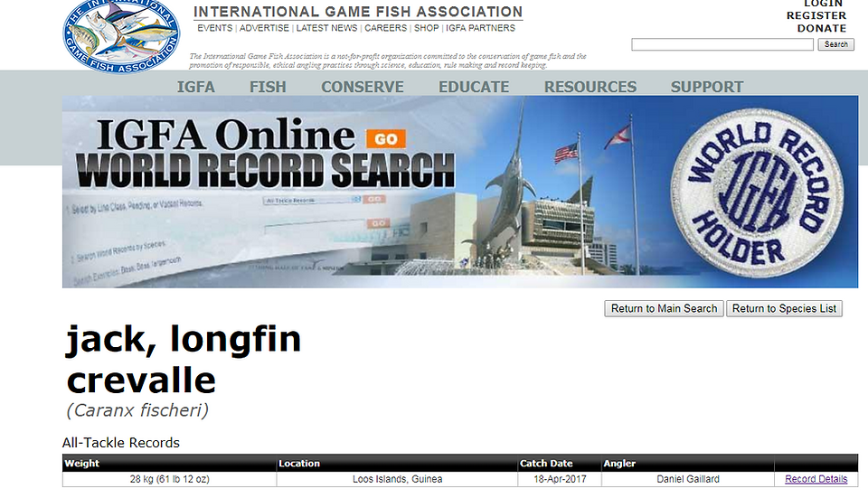The image size is (868, 498).
Task: Click the Loos Islands, Guinea cell
Action: [x=397, y=479]
